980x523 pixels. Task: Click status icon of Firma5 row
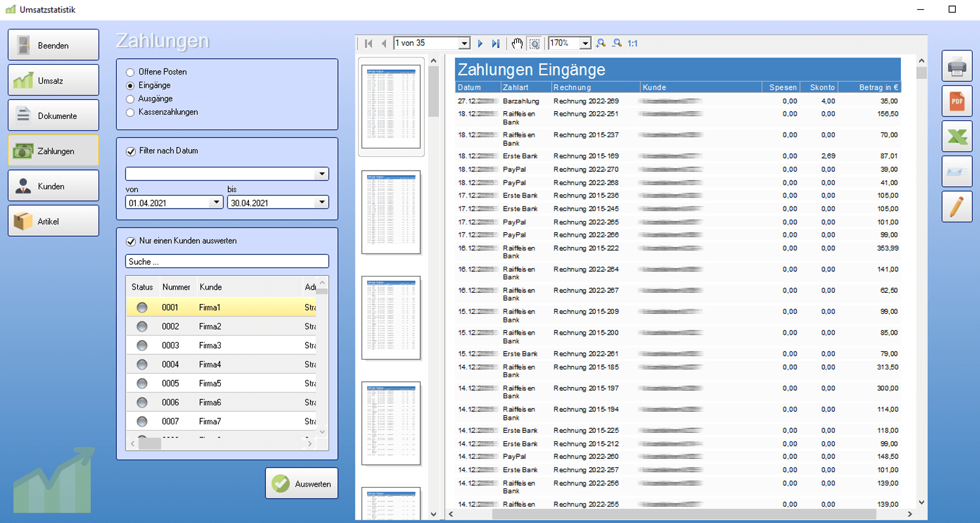[142, 383]
